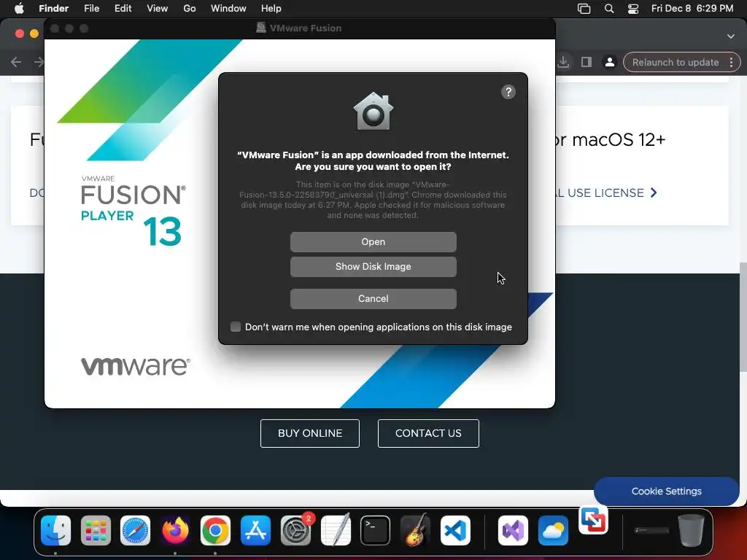Open Chrome profile avatar icon
This screenshot has width=747, height=560.
(x=609, y=63)
